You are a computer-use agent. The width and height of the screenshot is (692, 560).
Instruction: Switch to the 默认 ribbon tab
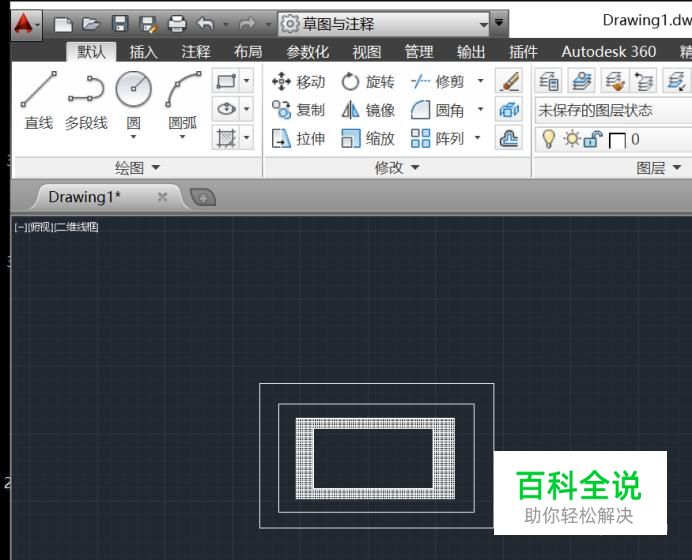(x=91, y=52)
